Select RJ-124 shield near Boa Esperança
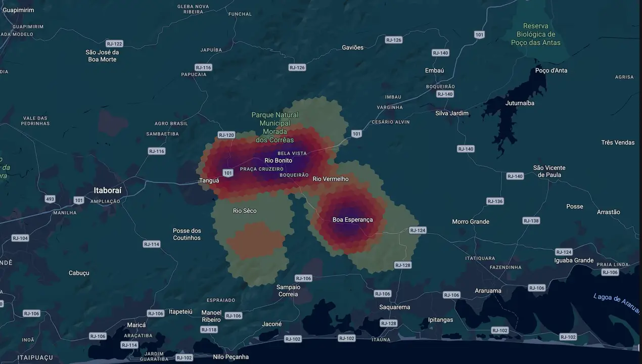The height and width of the screenshot is (364, 642). click(418, 231)
